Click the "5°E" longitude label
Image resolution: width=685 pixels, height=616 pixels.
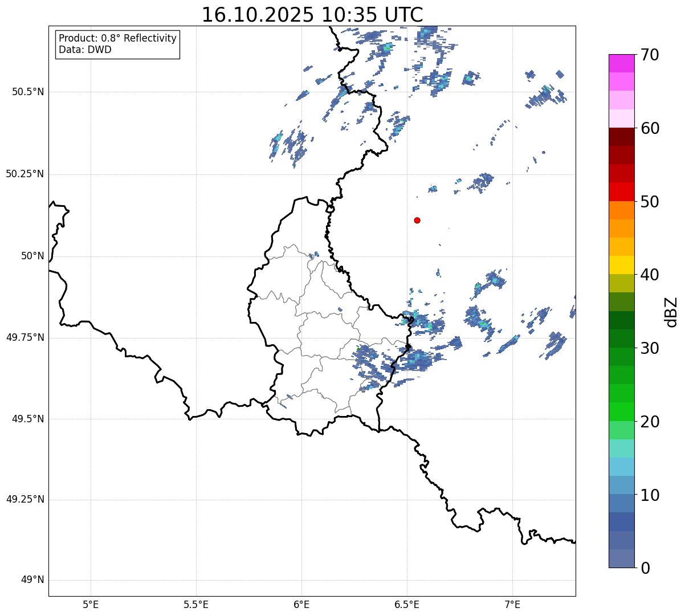(91, 605)
